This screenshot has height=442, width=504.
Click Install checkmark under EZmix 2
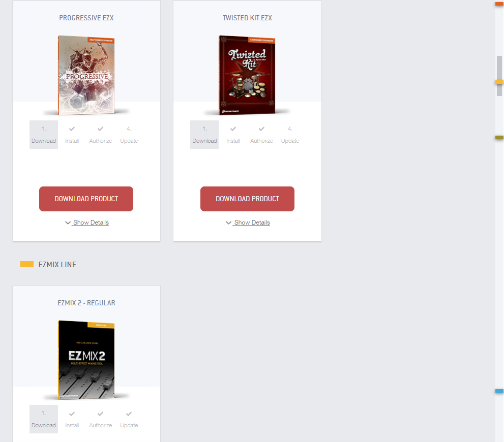(72, 414)
